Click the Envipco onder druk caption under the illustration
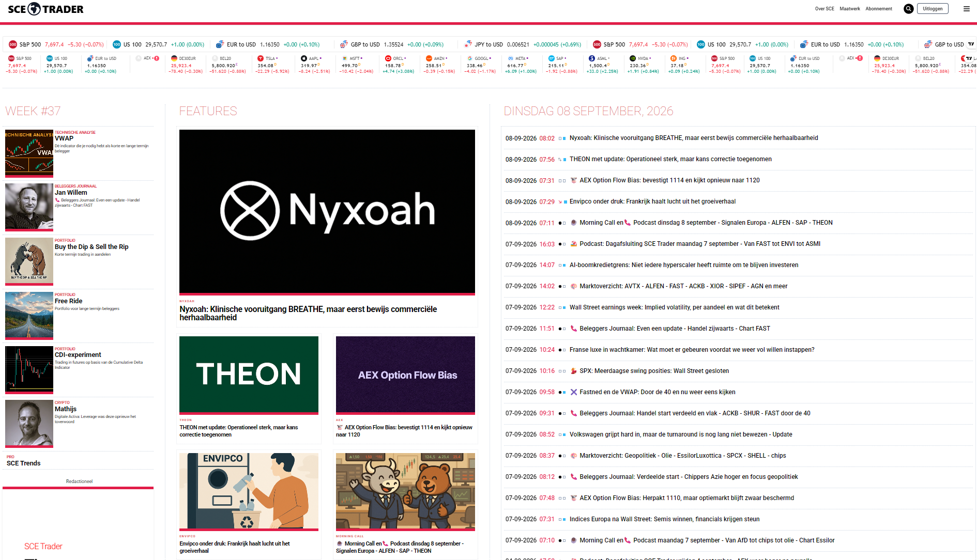The height and width of the screenshot is (560, 977). [235, 547]
